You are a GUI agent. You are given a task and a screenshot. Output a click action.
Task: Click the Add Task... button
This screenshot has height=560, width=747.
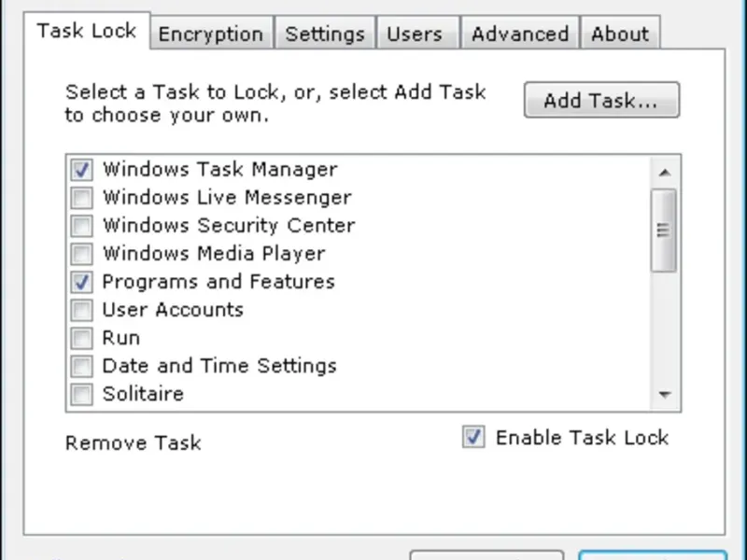click(601, 100)
